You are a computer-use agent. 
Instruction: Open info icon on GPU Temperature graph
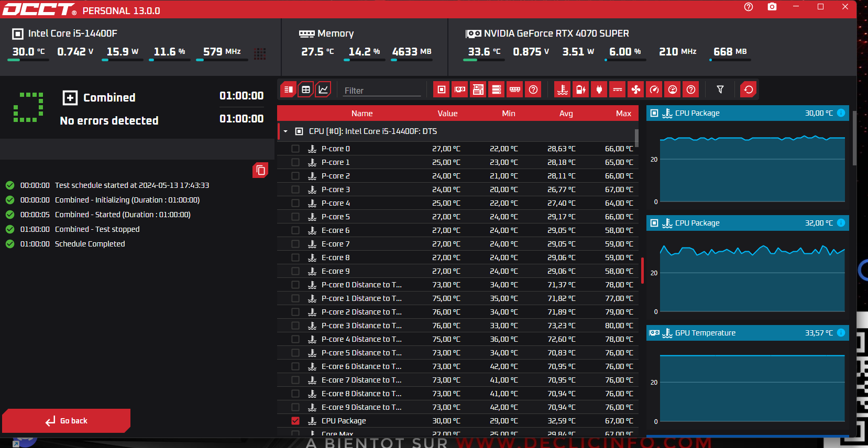[841, 333]
